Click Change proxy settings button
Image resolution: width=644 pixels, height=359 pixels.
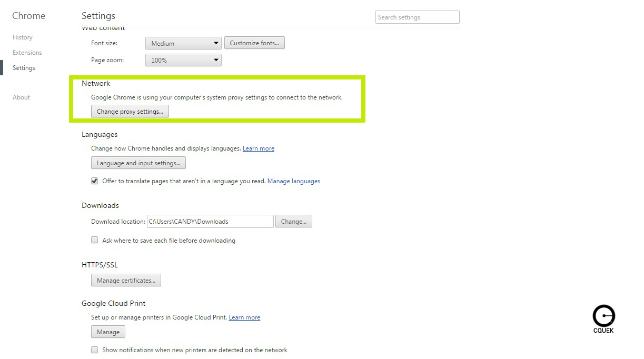click(x=130, y=112)
